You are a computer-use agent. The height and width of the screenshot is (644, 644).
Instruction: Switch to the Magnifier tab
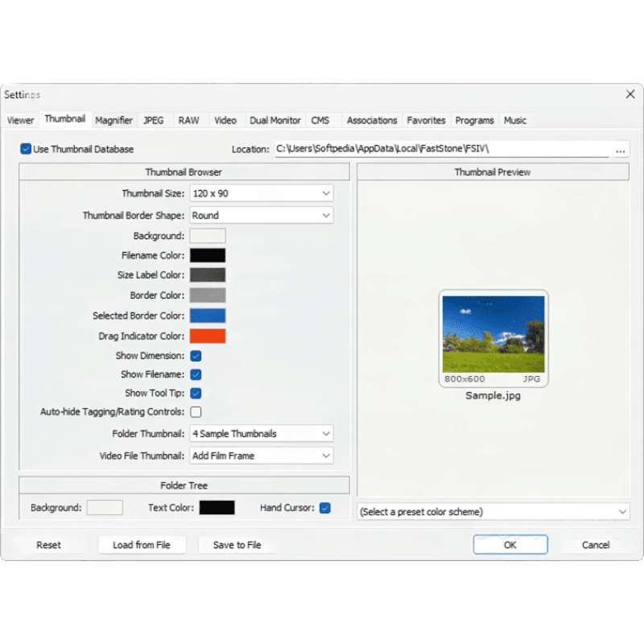tap(114, 121)
